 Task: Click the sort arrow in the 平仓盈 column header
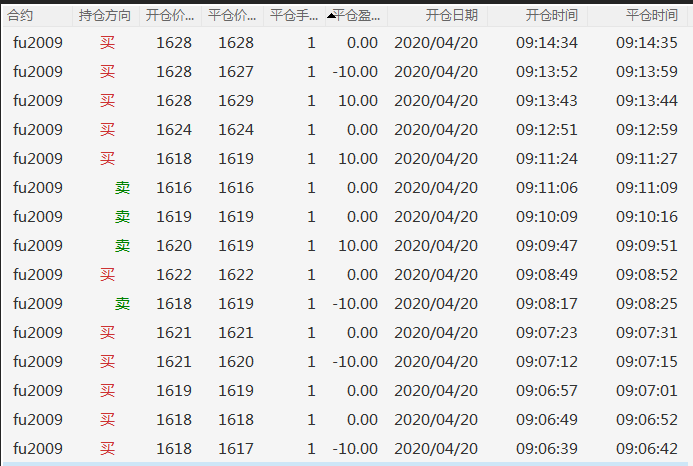pos(331,16)
